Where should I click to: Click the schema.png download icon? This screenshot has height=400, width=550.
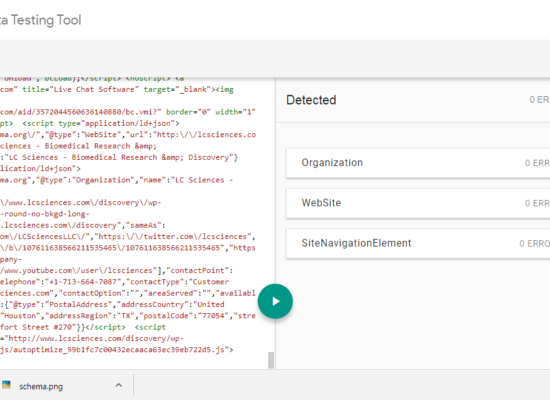tap(7, 385)
